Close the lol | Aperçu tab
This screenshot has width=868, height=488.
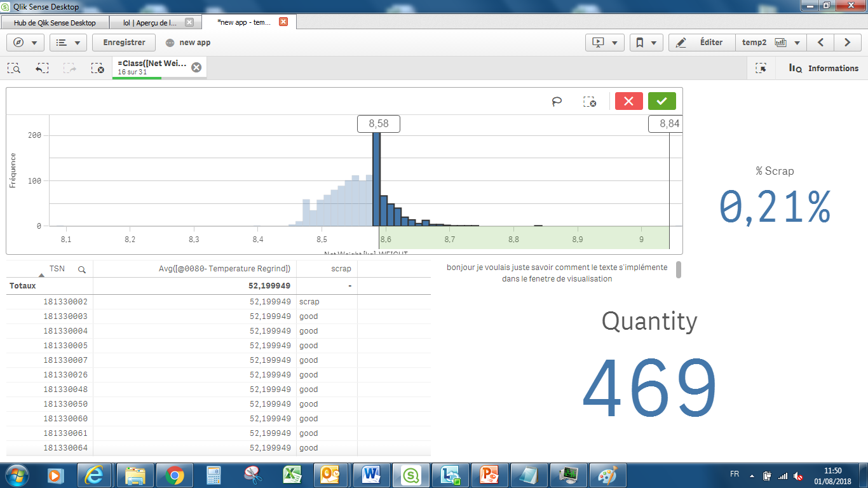(x=189, y=22)
